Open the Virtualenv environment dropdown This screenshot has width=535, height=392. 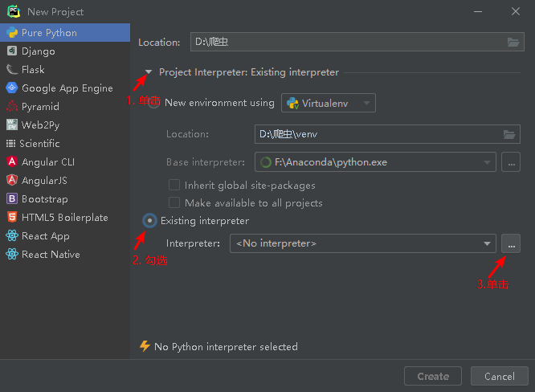coord(328,103)
